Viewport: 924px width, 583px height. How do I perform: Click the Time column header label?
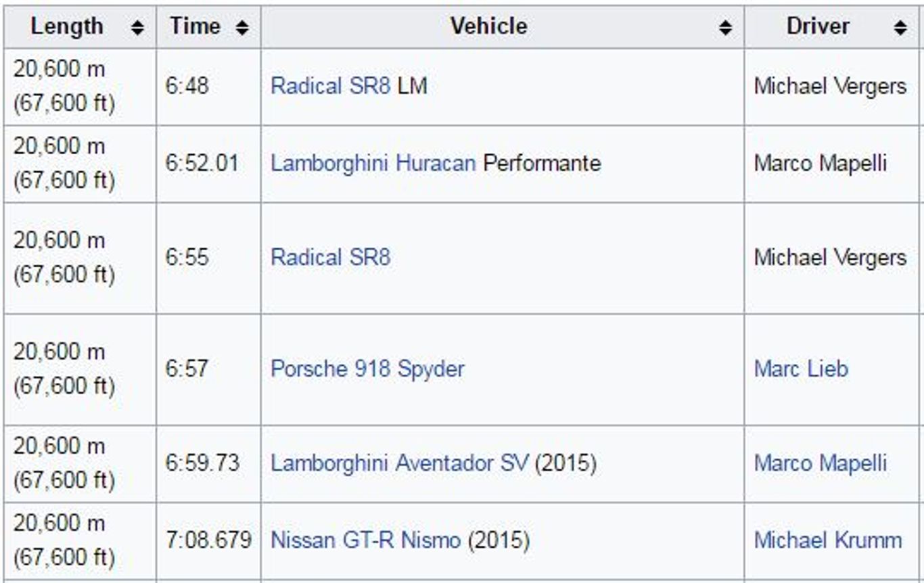195,26
